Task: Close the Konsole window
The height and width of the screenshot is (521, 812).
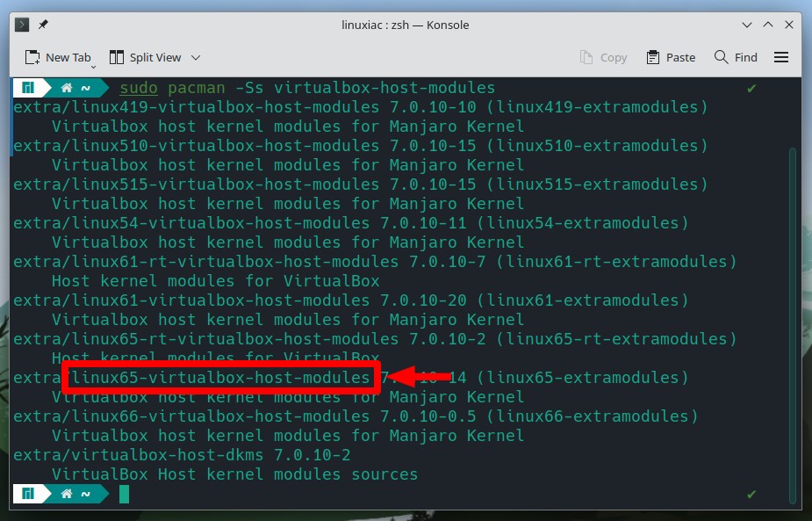Action: (x=789, y=25)
